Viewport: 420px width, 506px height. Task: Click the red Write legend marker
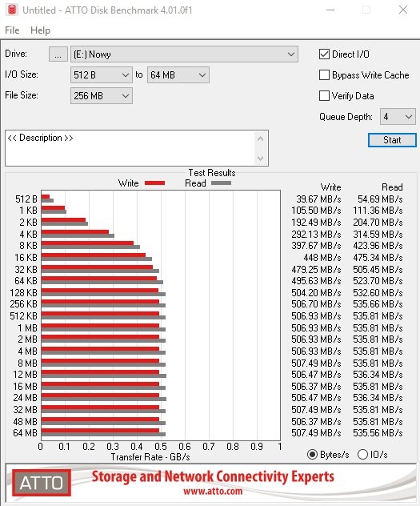coord(154,183)
